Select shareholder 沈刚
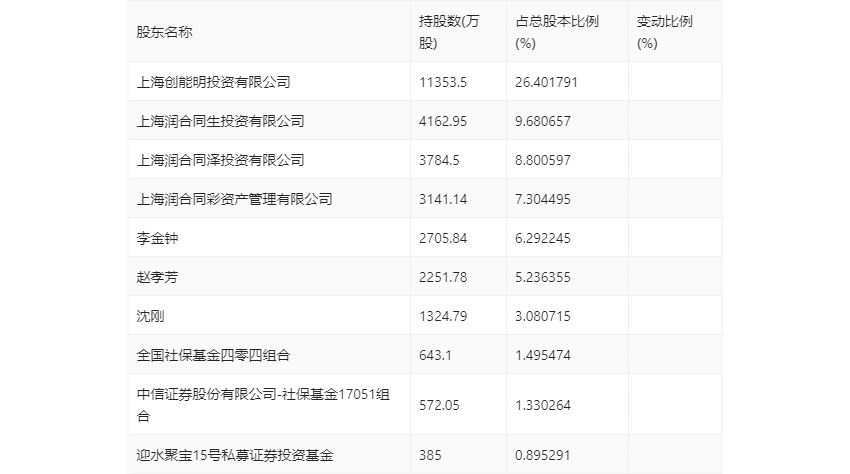The width and height of the screenshot is (850, 474). pos(150,316)
